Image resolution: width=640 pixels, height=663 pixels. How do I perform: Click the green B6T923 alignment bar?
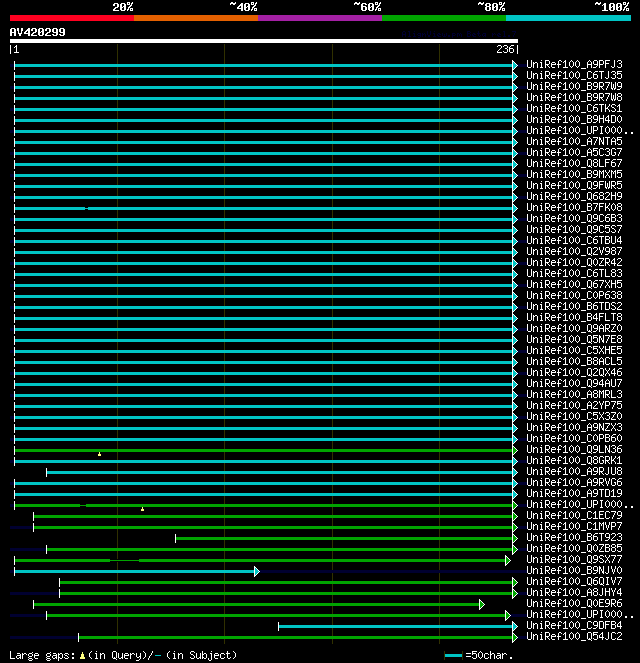(345, 538)
